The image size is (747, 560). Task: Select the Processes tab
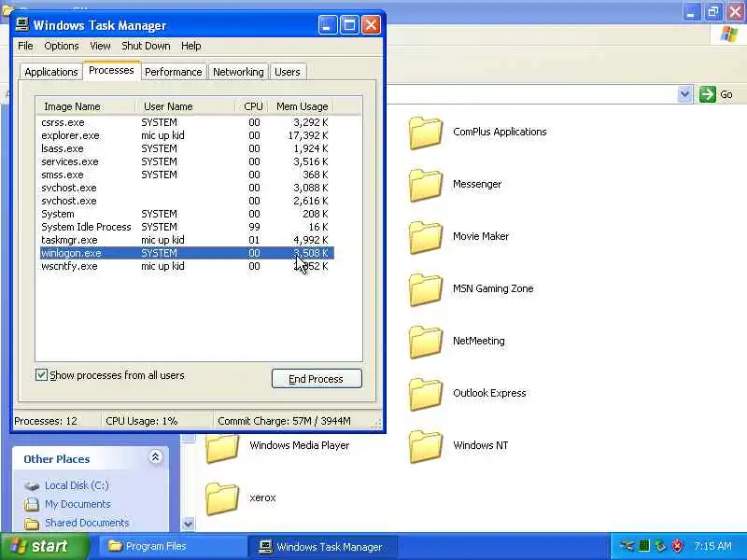[111, 71]
